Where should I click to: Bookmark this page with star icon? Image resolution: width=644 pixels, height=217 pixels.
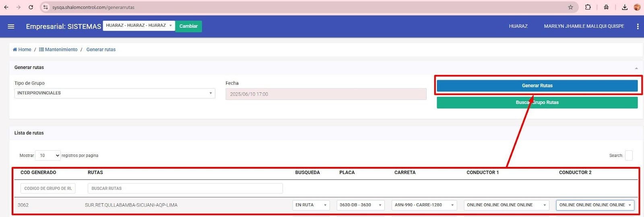tap(570, 7)
